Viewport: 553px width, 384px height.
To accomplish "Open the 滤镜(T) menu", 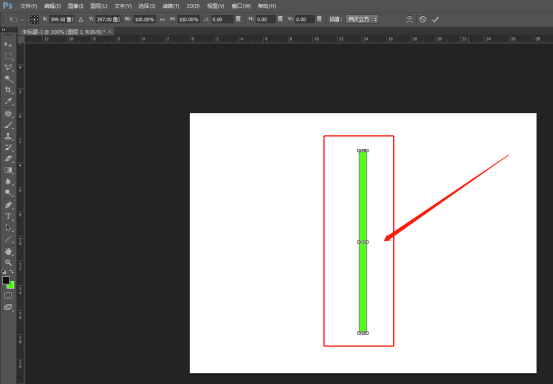I will coord(171,6).
